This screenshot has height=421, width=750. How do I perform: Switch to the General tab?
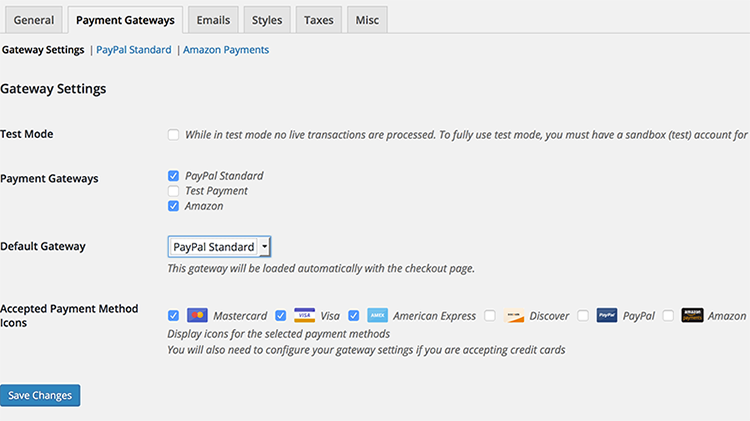34,20
